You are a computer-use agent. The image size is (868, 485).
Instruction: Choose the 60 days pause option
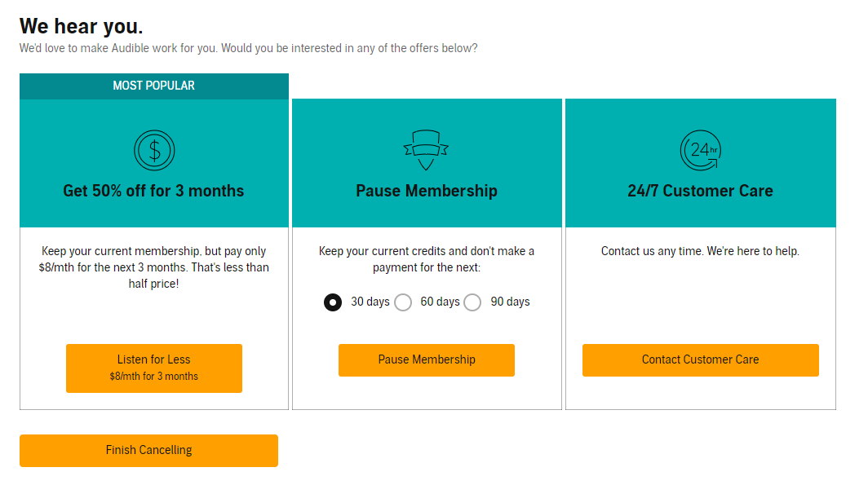[403, 302]
